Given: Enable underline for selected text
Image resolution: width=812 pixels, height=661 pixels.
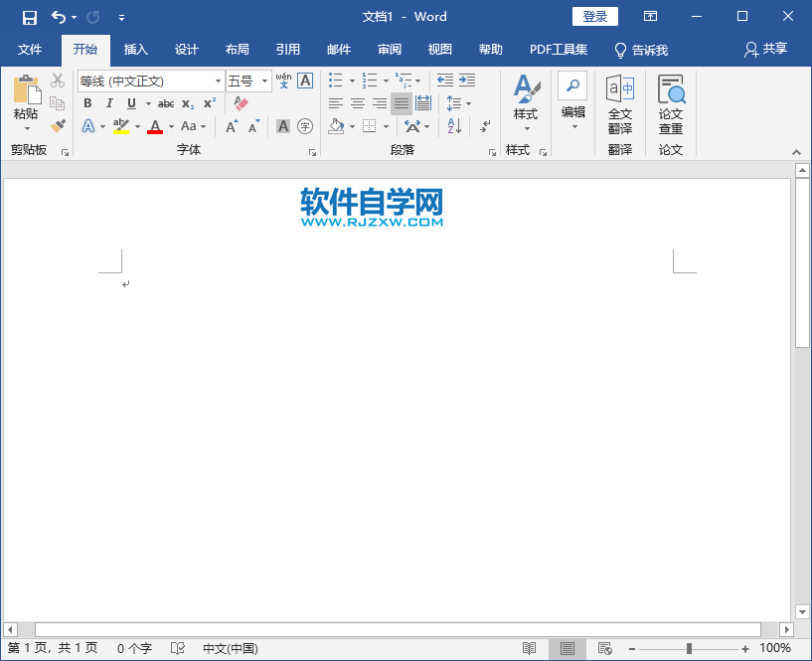Looking at the screenshot, I should click(x=130, y=103).
